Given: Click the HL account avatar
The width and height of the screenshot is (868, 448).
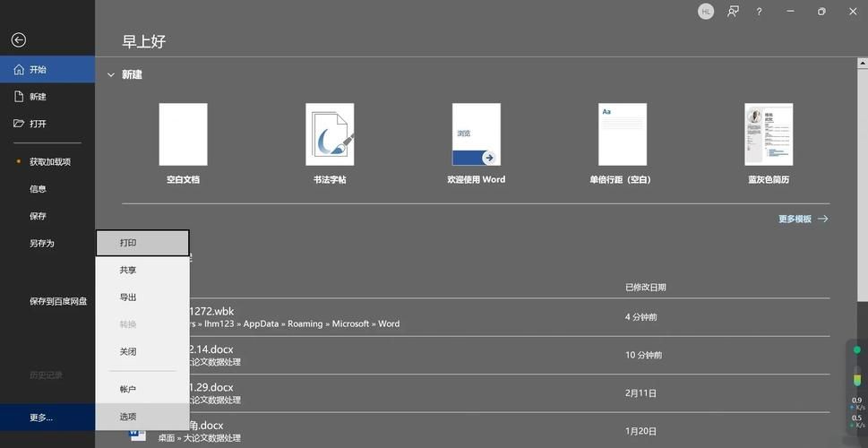Looking at the screenshot, I should (x=706, y=11).
